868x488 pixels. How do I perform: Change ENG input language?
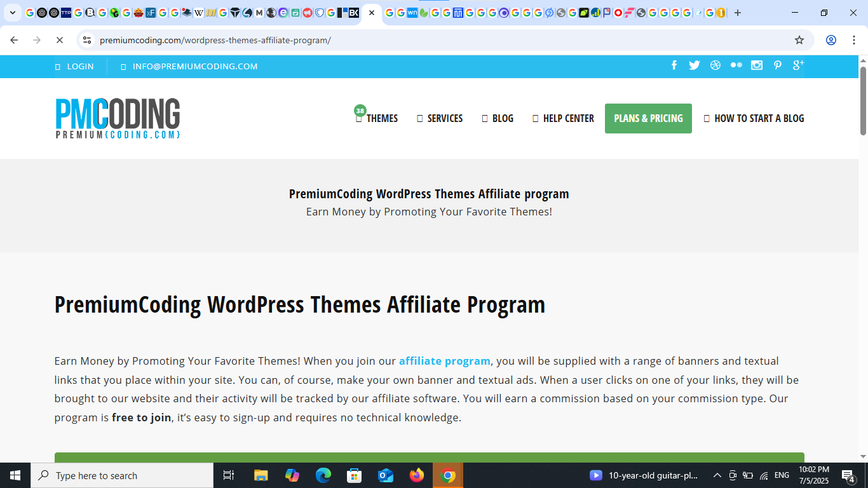pos(782,475)
